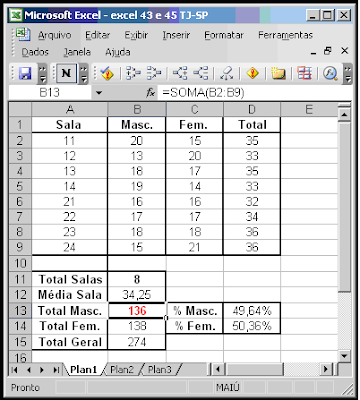Restore the workbook window in menu bar
360x400 pixels.
click(328, 51)
